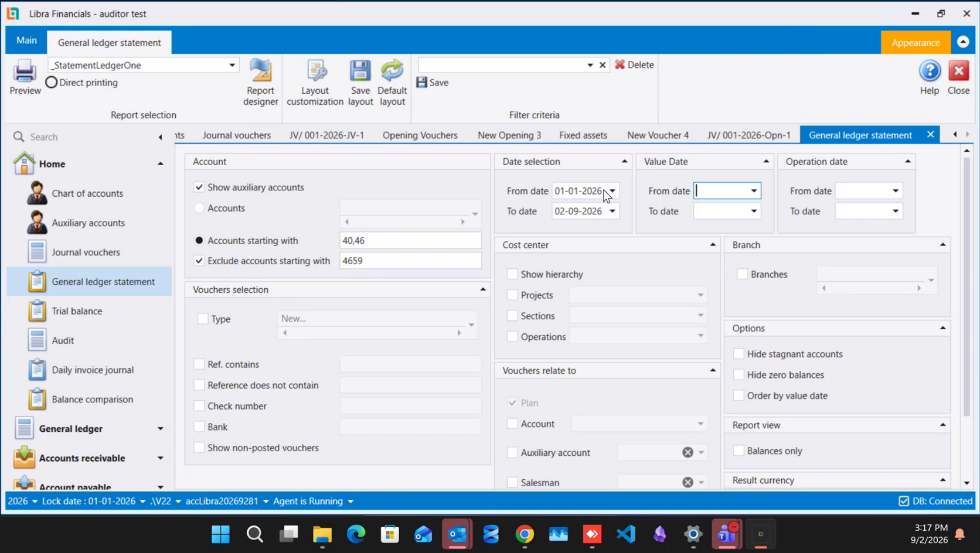Open File Explorer from the taskbar

tap(322, 534)
